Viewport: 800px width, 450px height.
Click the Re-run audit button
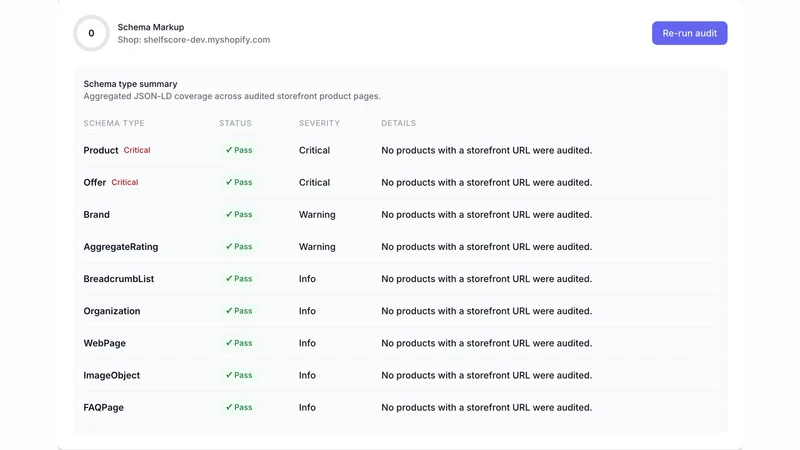click(x=689, y=33)
